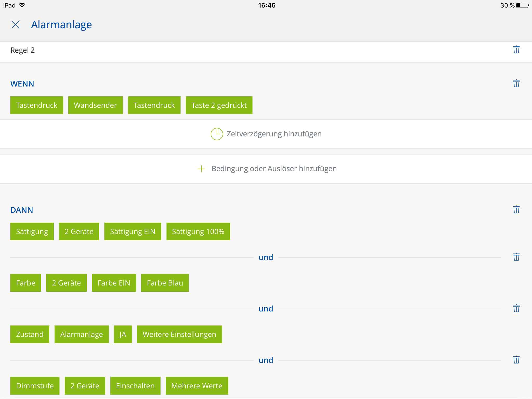The height and width of the screenshot is (399, 532).
Task: Toggle the Farbe EIN state
Action: click(114, 283)
